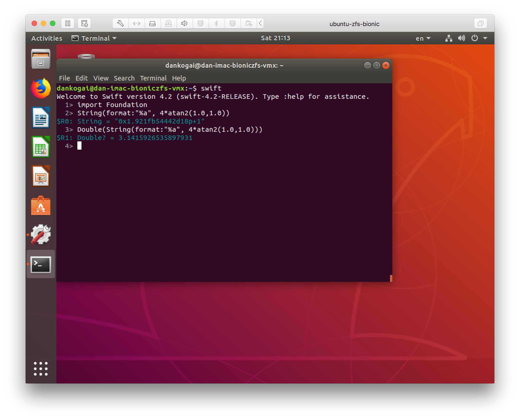520x420 pixels.
Task: Toggle VM sound device icon
Action: click(184, 24)
